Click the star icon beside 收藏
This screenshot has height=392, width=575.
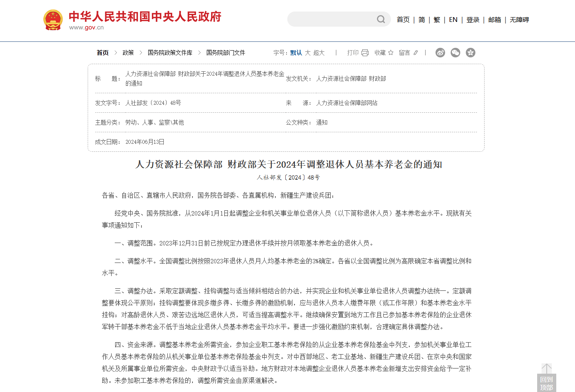[x=391, y=52]
